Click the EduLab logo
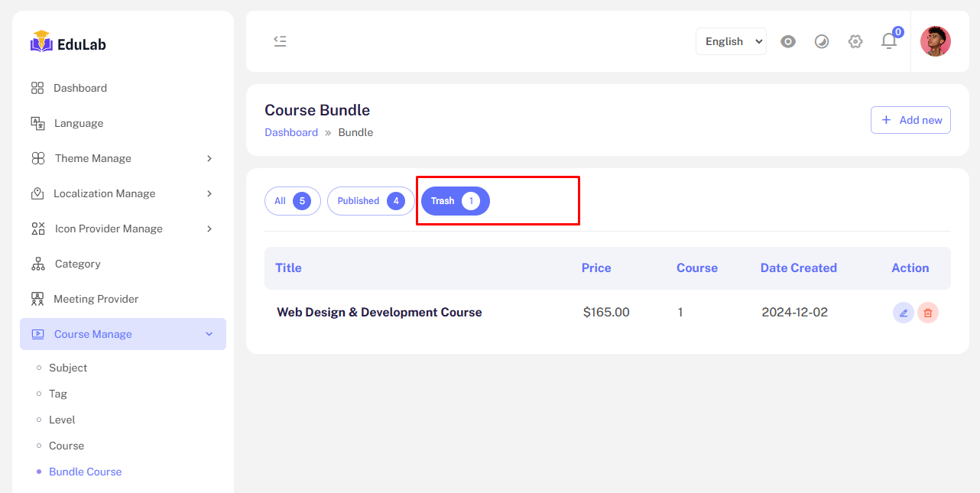This screenshot has height=493, width=980. tap(69, 43)
